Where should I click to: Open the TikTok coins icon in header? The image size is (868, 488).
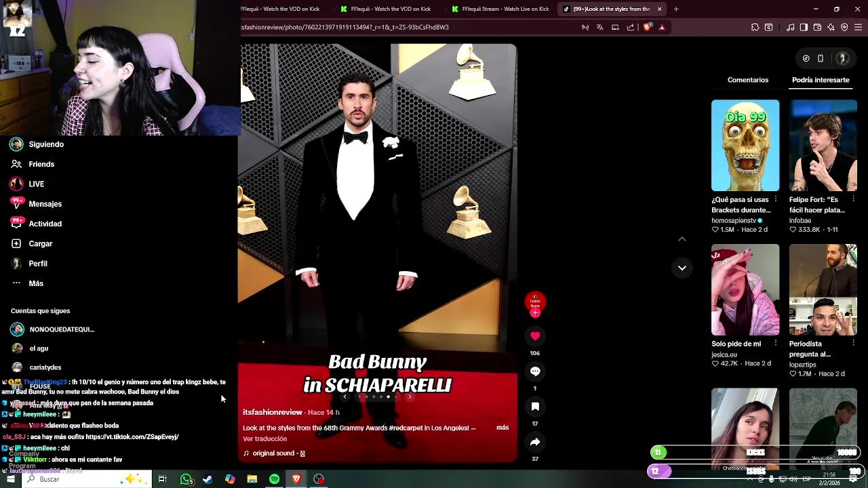(x=806, y=58)
